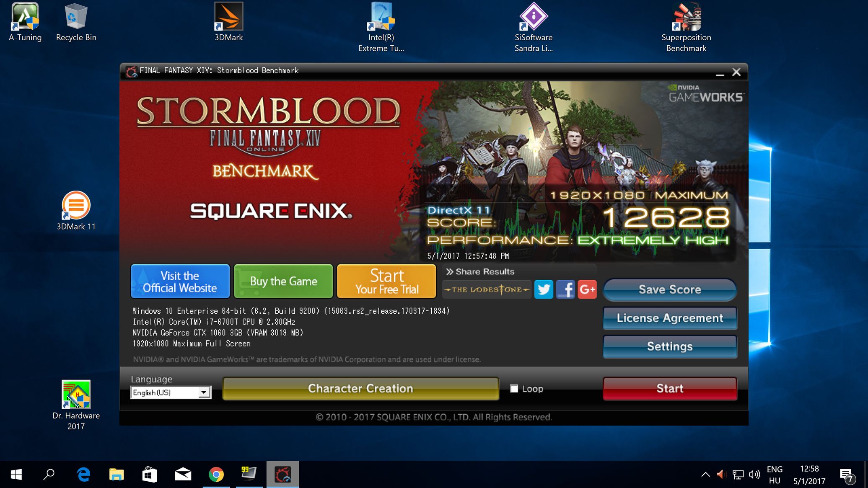Close the Stormblood Benchmark window

click(736, 72)
